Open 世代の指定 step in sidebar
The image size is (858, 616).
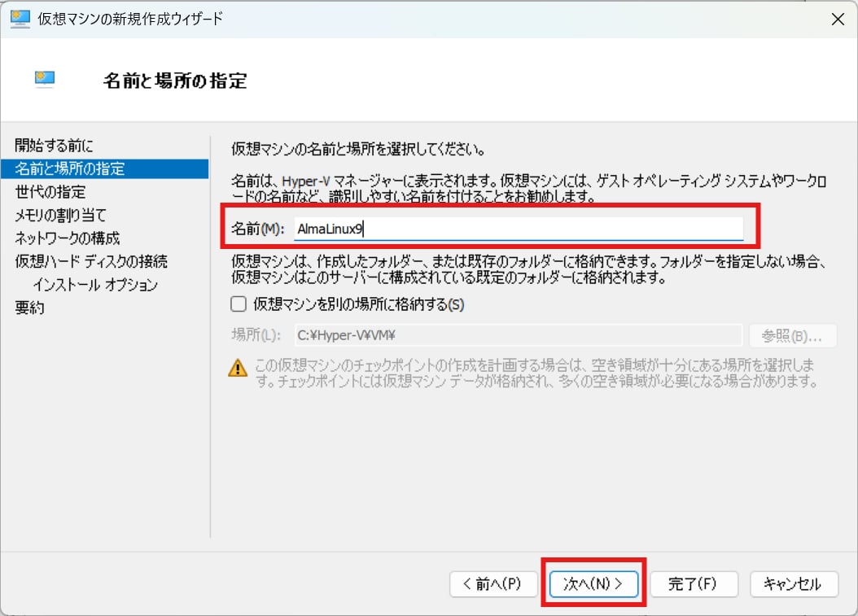pyautogui.click(x=50, y=192)
